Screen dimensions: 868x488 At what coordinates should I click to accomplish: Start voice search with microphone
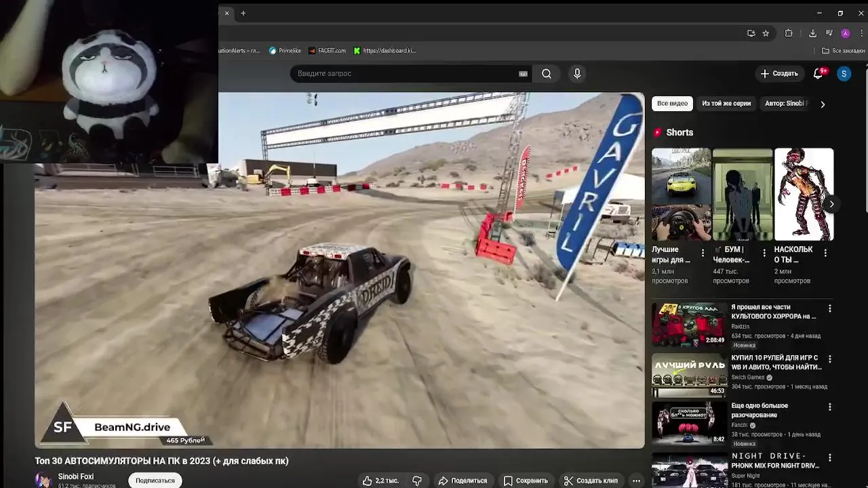(577, 73)
